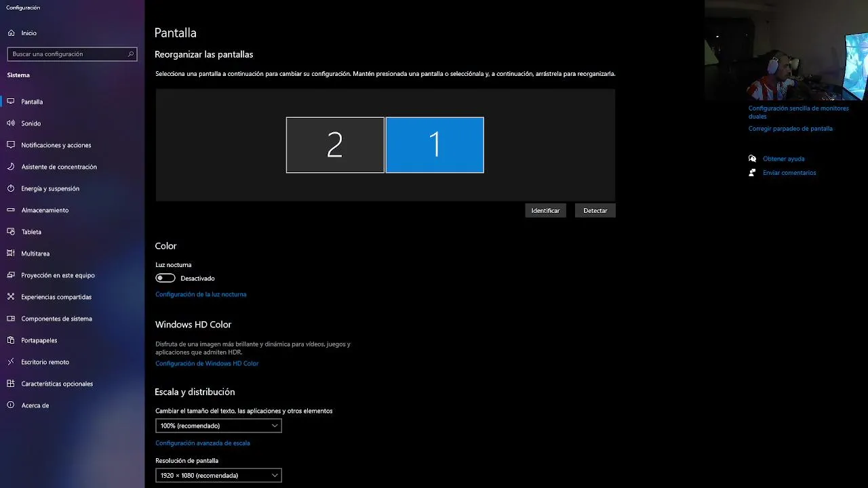The image size is (868, 488).
Task: Select display 1 in arrangement area
Action: 435,145
